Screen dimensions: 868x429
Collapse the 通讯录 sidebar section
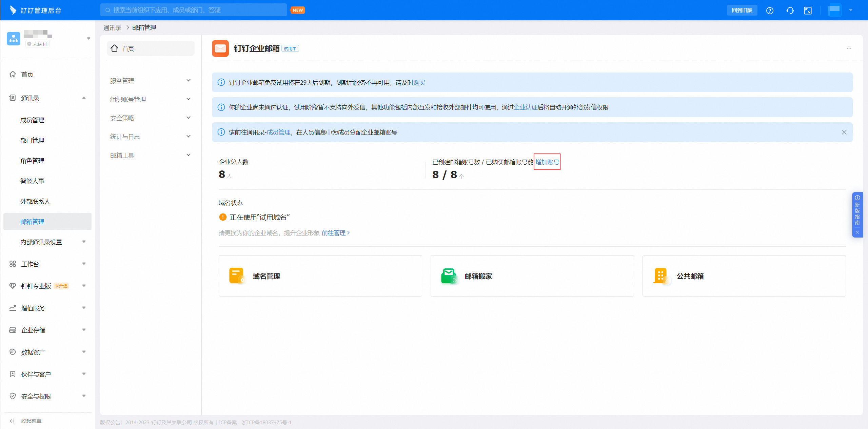[84, 98]
